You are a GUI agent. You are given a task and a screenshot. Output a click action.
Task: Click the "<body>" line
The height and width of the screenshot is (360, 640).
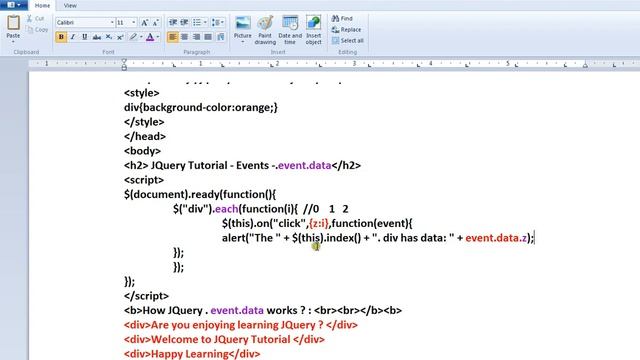click(142, 151)
